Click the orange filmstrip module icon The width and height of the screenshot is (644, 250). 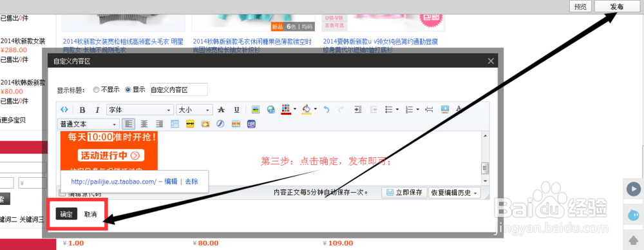(236, 124)
